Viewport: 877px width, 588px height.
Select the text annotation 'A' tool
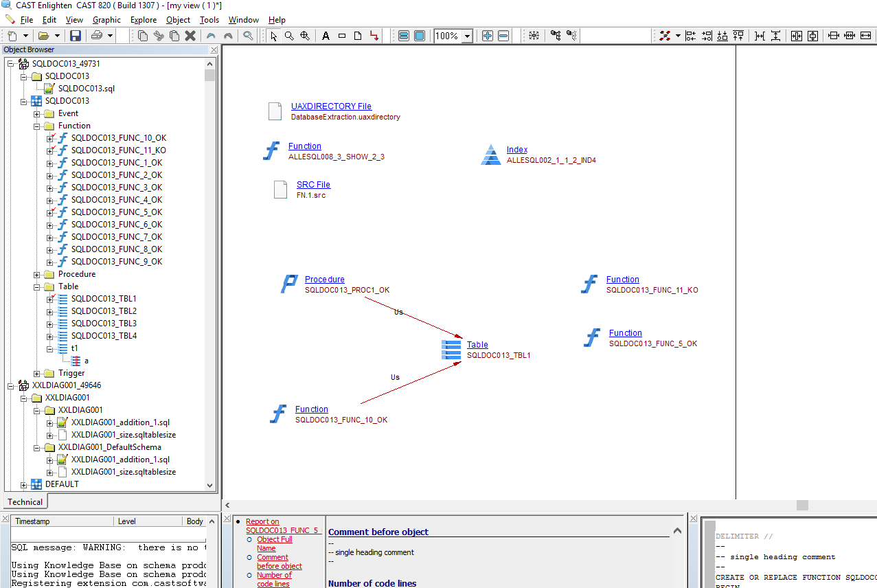(326, 36)
